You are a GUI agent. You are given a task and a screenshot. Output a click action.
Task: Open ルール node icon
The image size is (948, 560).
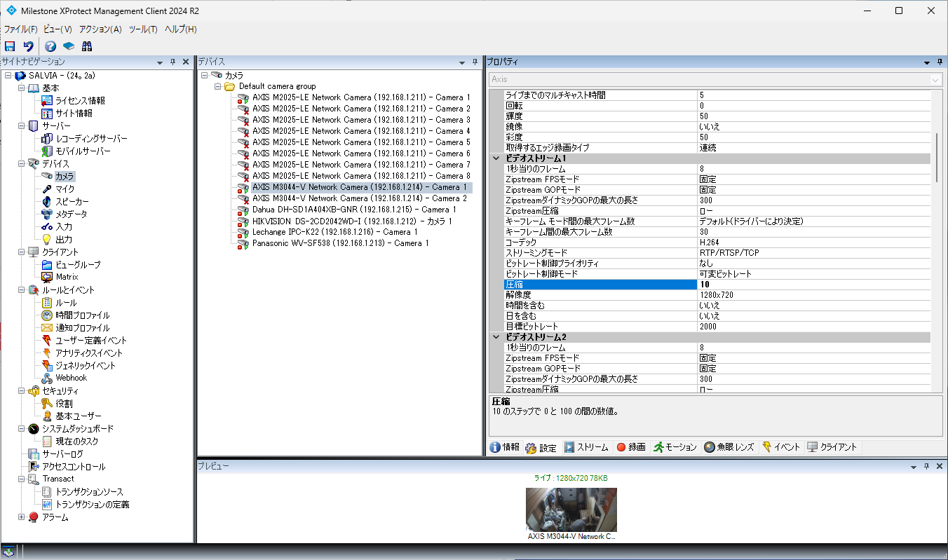[47, 303]
